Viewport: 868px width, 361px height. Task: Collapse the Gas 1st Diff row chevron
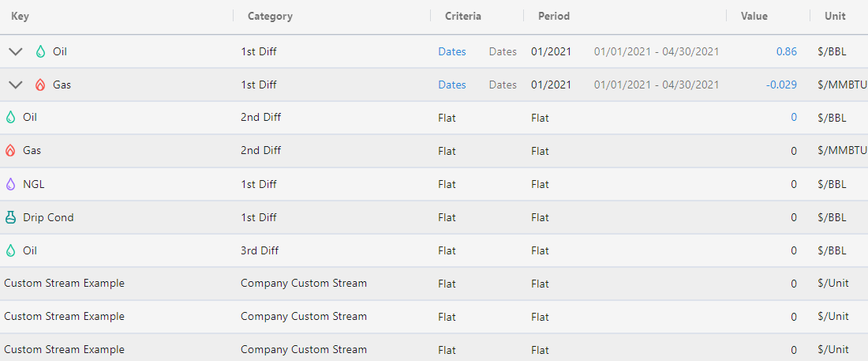click(x=16, y=85)
